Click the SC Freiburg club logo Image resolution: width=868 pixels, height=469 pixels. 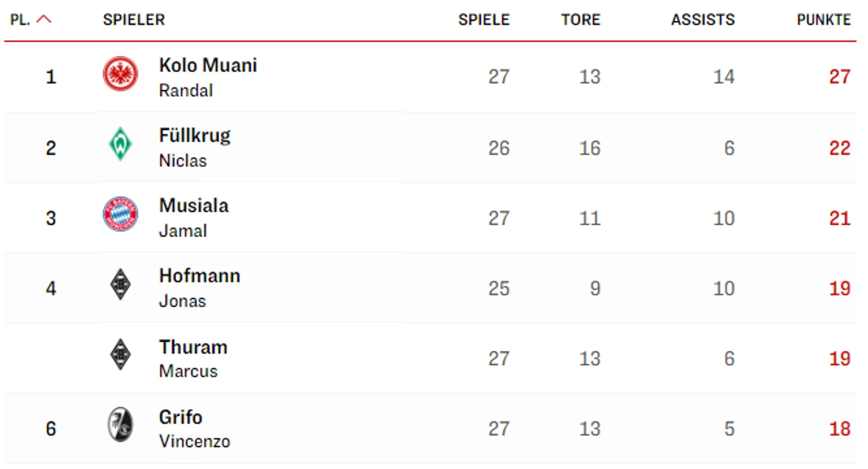120,425
